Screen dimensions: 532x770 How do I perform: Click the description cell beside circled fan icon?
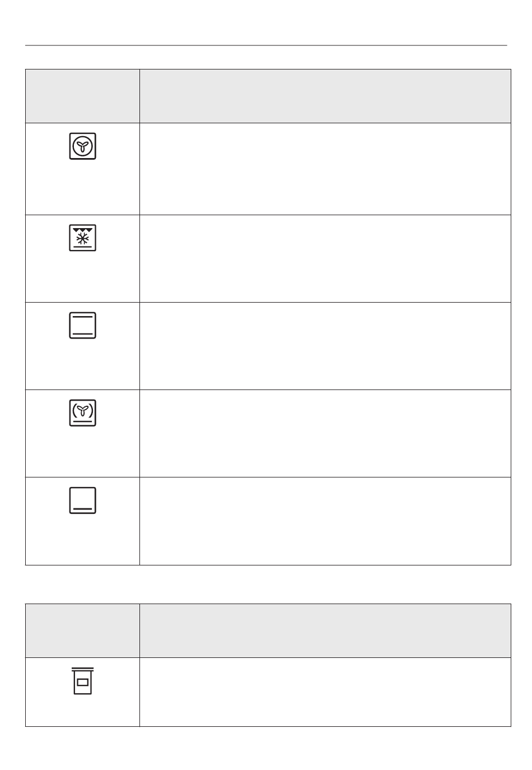325,169
